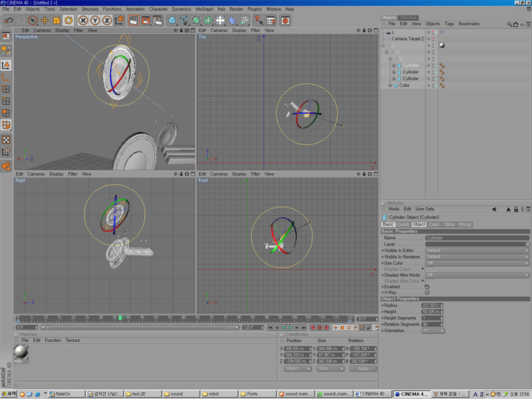Open the deformer objects icon
Image resolution: width=532 pixels, height=399 pixels.
coord(232,21)
